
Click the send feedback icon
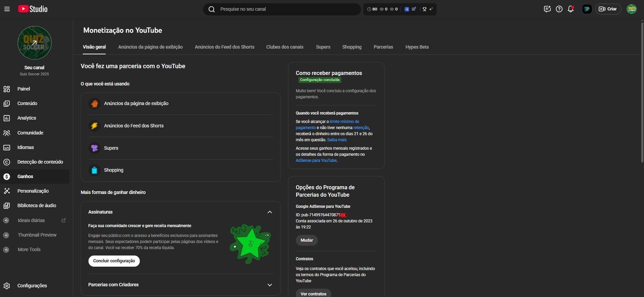point(547,9)
